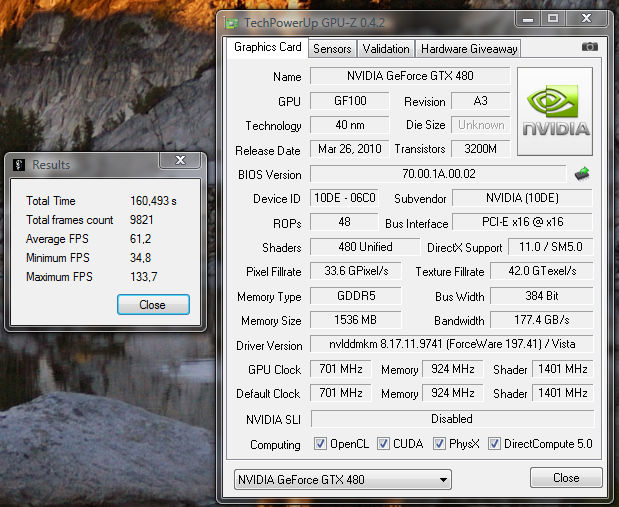This screenshot has height=507, width=619.
Task: Click the Results window title icon
Action: tap(19, 164)
